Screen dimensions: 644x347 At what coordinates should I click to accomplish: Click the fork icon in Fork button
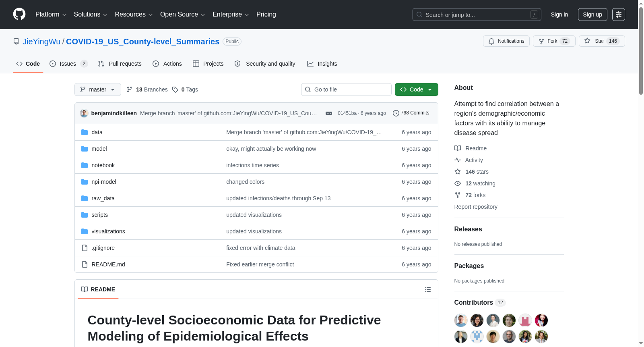(541, 41)
